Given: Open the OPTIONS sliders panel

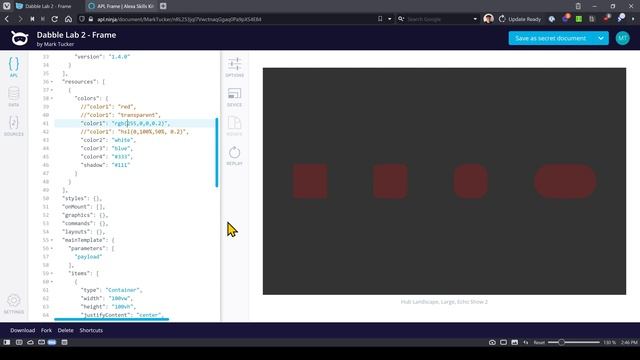Looking at the screenshot, I should tap(234, 67).
